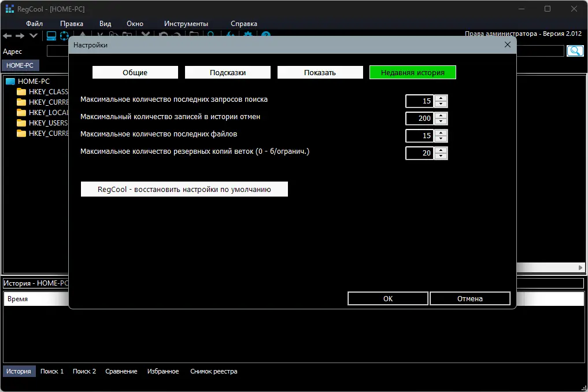The height and width of the screenshot is (392, 588).
Task: Open the Правка menu
Action: pyautogui.click(x=71, y=24)
